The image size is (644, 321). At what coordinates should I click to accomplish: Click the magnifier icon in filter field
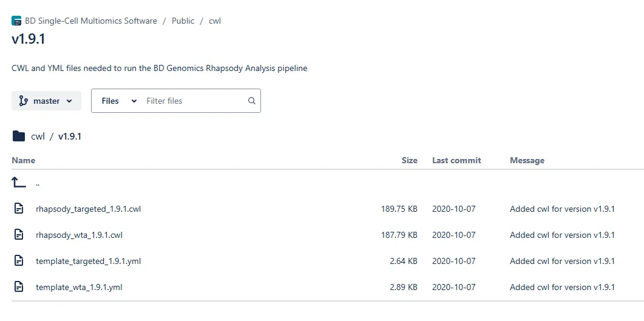click(252, 101)
